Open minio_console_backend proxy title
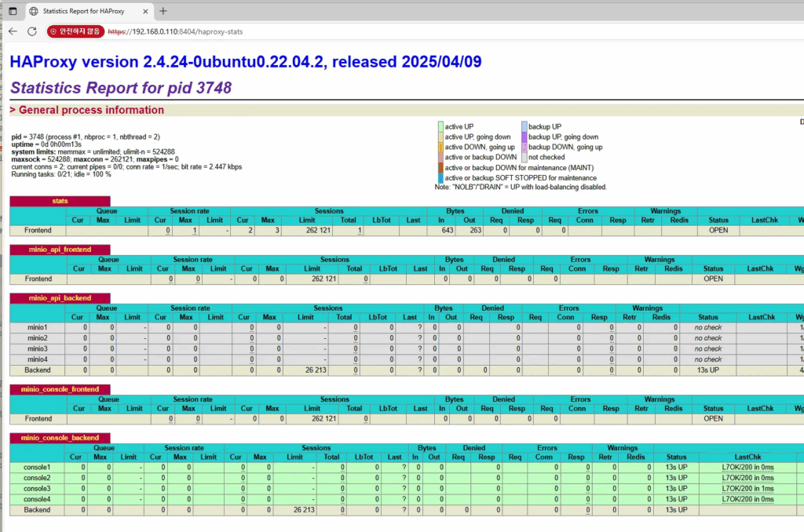The width and height of the screenshot is (804, 532). pyautogui.click(x=60, y=438)
